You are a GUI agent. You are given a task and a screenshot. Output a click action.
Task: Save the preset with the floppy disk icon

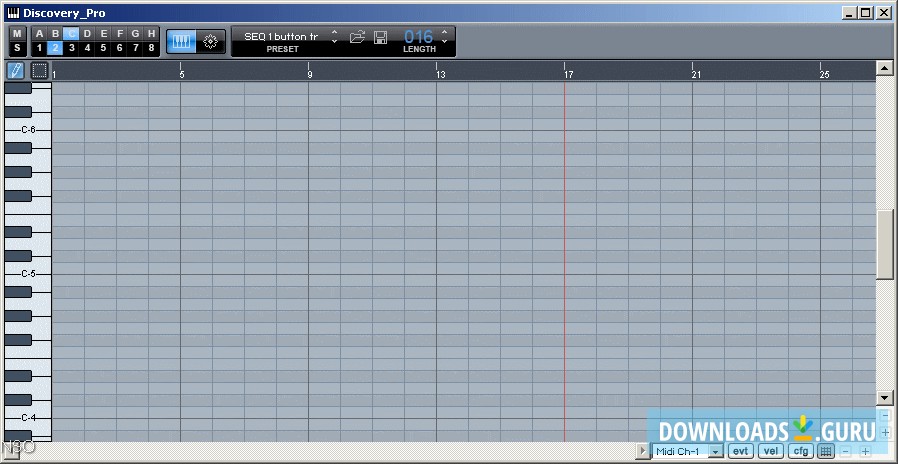(x=380, y=37)
